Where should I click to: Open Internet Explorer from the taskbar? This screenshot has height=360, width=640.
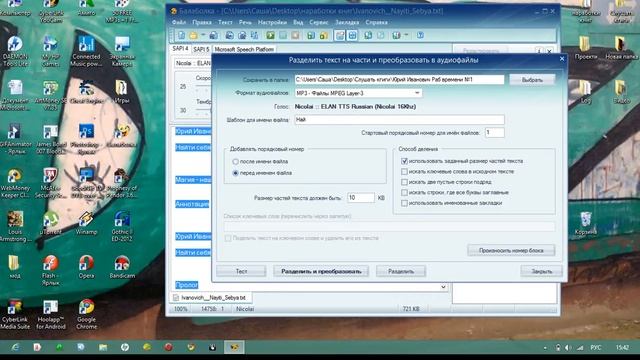pyautogui.click(x=15, y=347)
